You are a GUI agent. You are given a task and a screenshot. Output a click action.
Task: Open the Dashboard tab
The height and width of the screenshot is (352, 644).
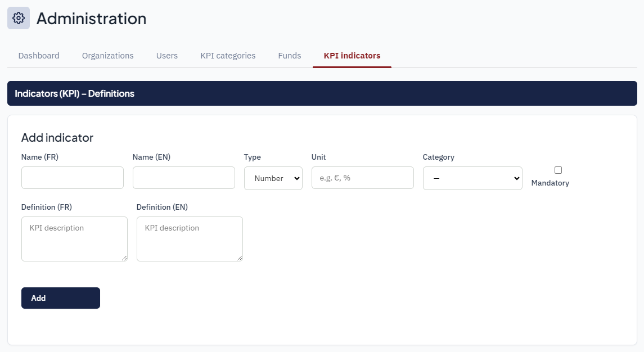(39, 56)
